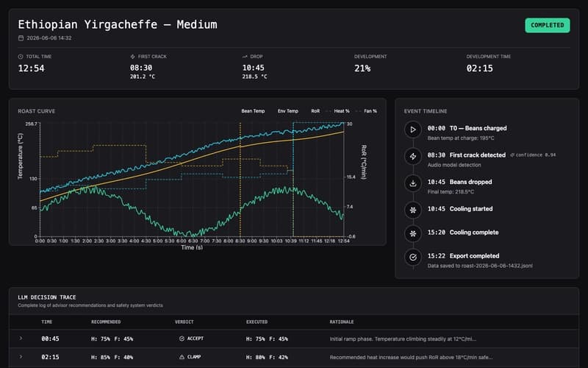Toggle Bean Temp series in chart legend
The image size is (588, 368).
[x=253, y=111]
